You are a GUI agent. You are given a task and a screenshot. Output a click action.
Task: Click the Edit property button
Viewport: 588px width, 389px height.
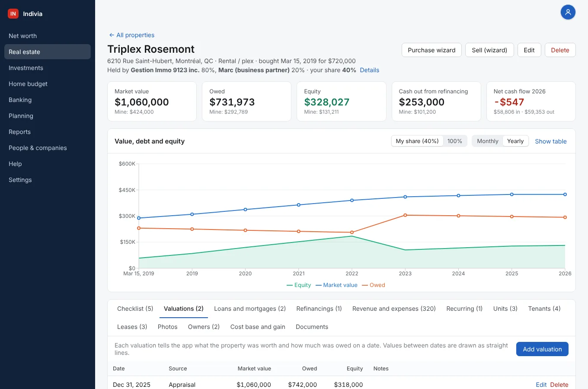[529, 50]
